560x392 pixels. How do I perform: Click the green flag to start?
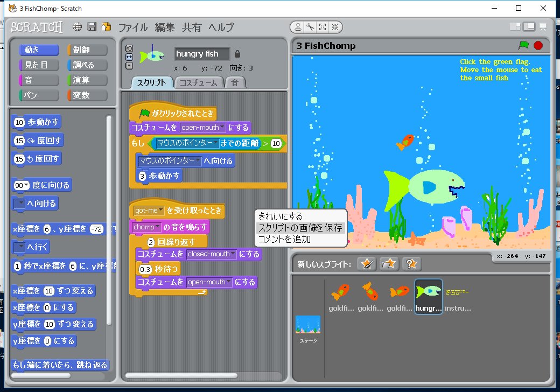click(x=523, y=45)
